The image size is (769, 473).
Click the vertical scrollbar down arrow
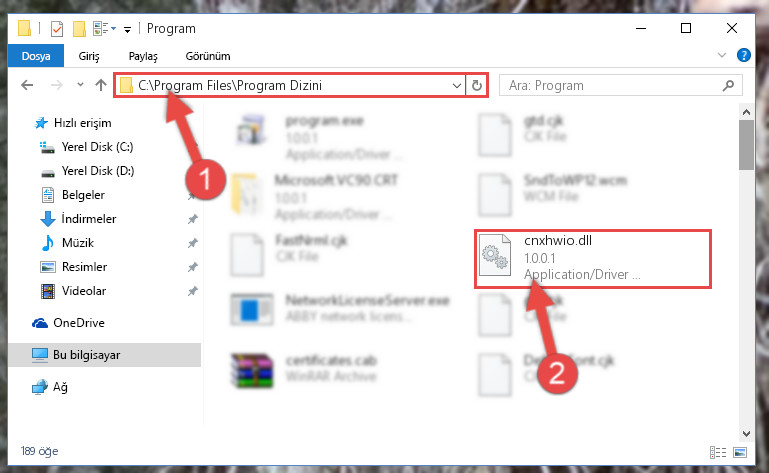(x=746, y=434)
